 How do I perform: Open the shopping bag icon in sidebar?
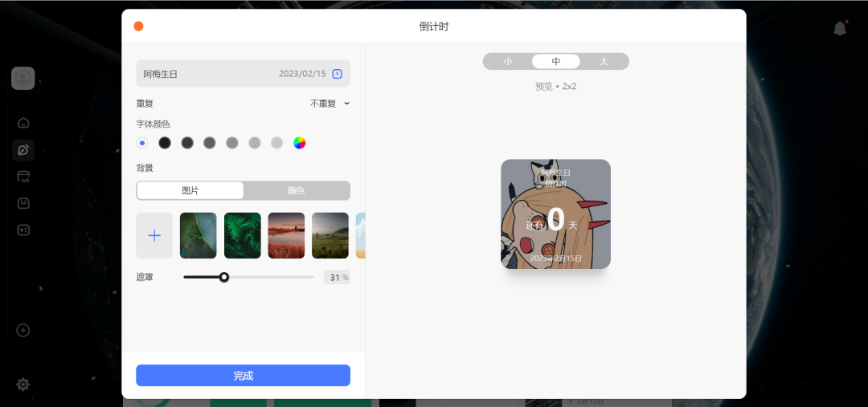23,204
